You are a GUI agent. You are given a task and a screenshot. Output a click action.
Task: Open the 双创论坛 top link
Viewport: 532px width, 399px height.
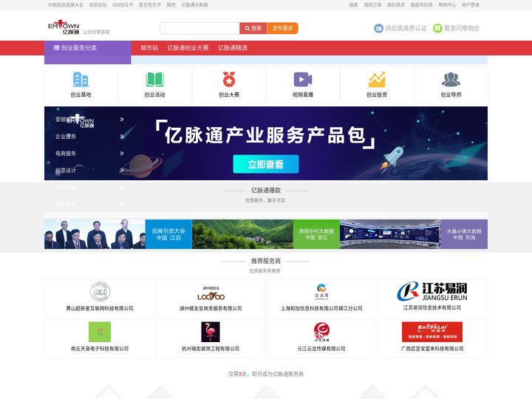98,4
